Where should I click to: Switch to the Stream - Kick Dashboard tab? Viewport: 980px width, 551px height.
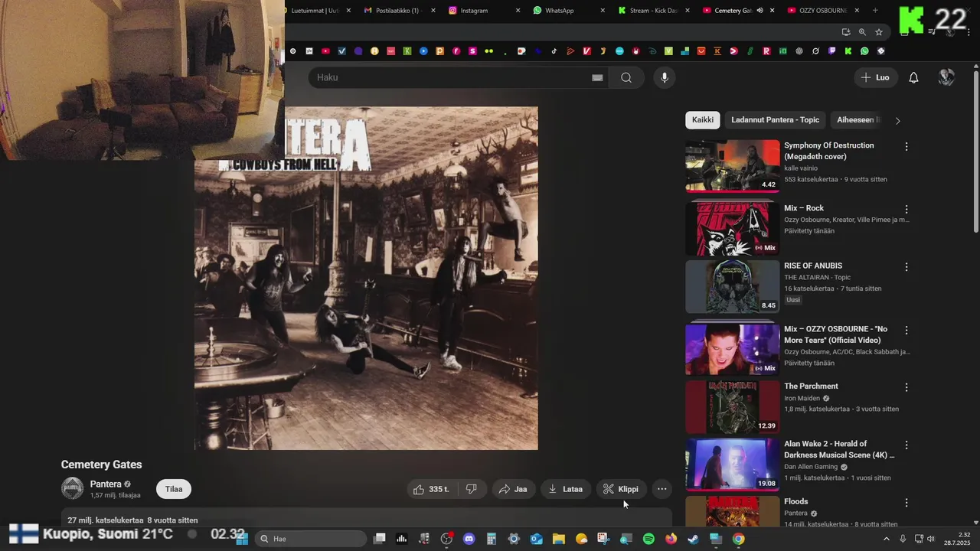pyautogui.click(x=654, y=11)
